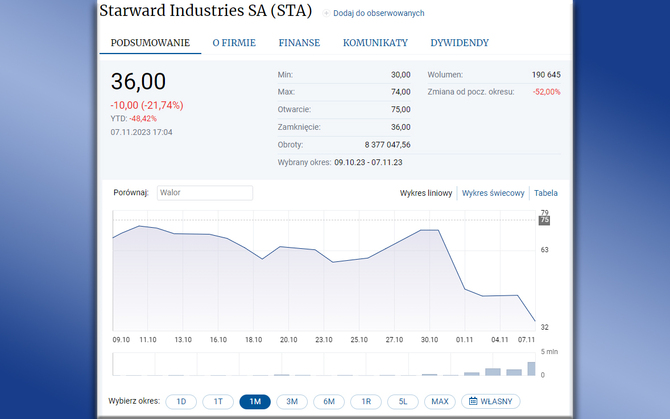Image resolution: width=670 pixels, height=419 pixels.
Task: Choose the 1R period button
Action: coord(366,401)
